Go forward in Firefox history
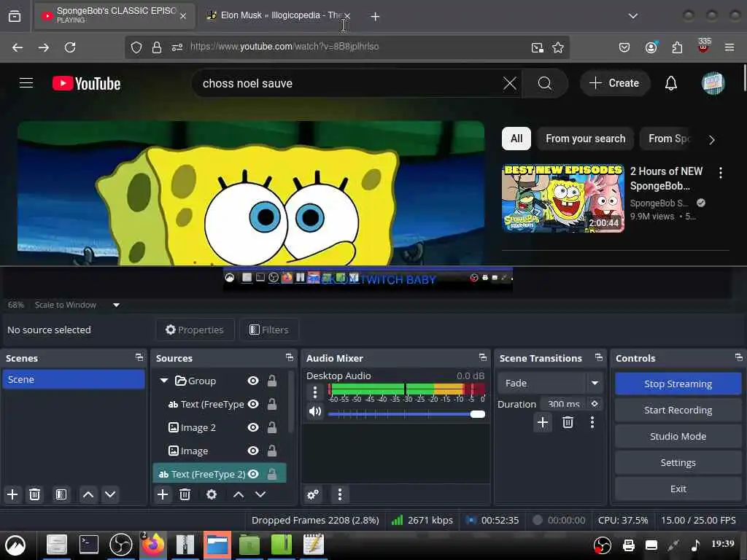Image resolution: width=747 pixels, height=560 pixels. click(x=44, y=47)
